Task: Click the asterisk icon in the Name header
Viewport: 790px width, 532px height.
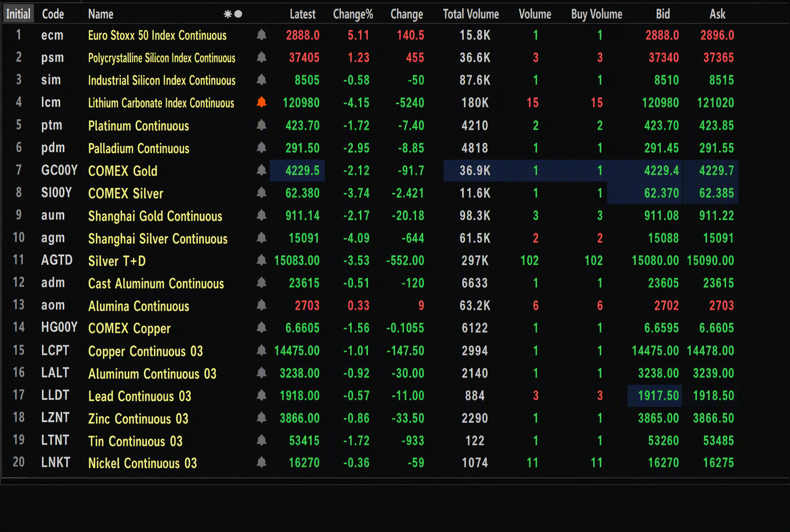Action: [227, 14]
